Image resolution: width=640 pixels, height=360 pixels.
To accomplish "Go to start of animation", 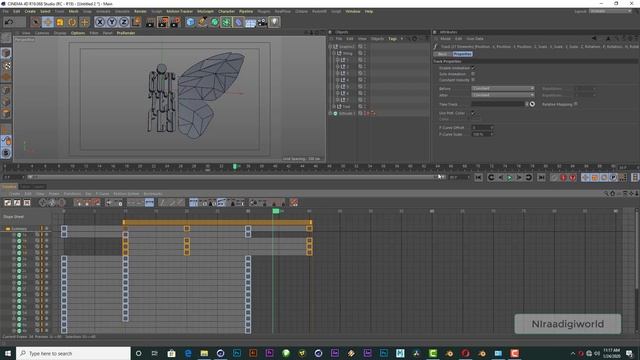I will 478,177.
